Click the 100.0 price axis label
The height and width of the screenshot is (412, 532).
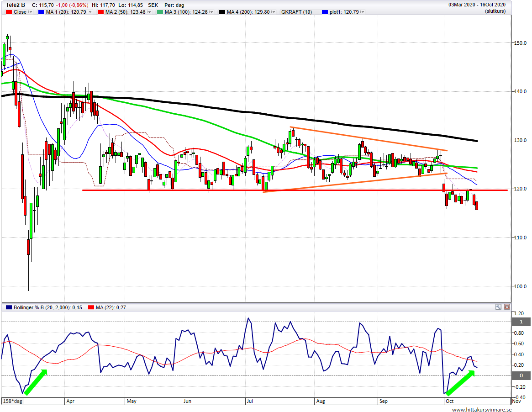click(x=521, y=286)
